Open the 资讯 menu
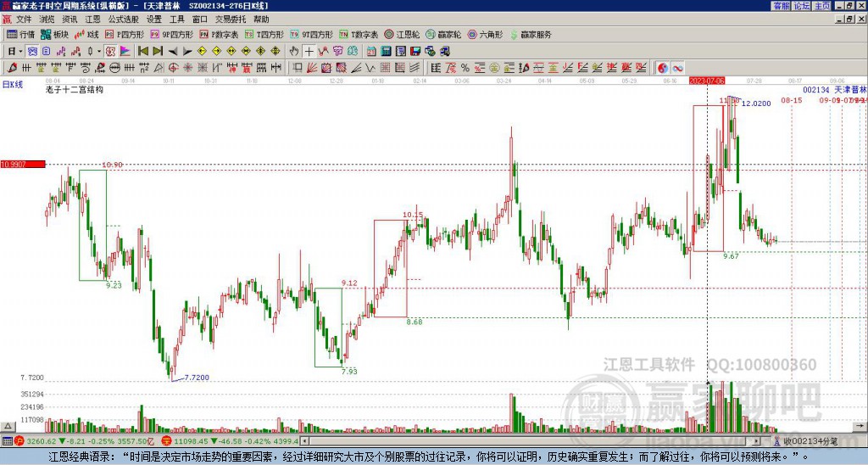 click(70, 20)
